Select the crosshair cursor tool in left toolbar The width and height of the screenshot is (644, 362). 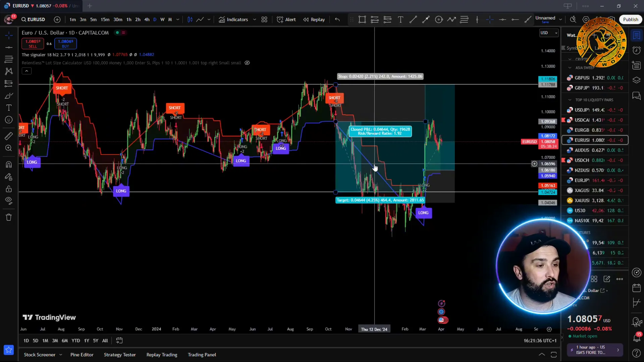click(9, 35)
